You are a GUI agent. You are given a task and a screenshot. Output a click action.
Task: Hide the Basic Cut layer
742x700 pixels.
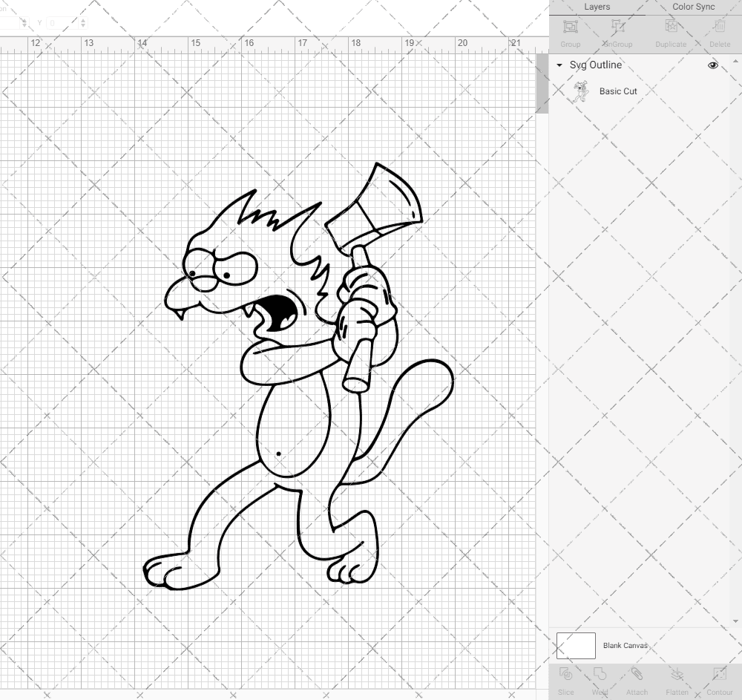712,91
